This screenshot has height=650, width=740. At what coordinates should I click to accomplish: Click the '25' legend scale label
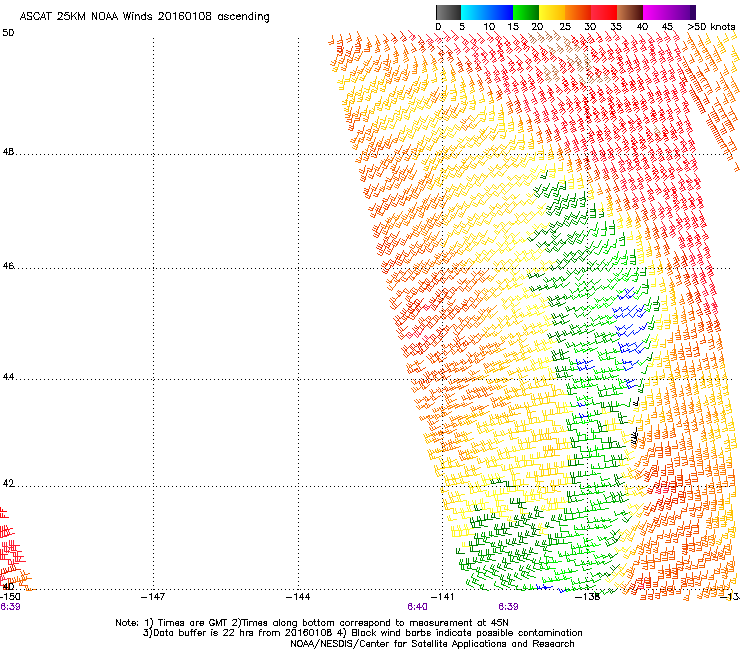click(564, 27)
